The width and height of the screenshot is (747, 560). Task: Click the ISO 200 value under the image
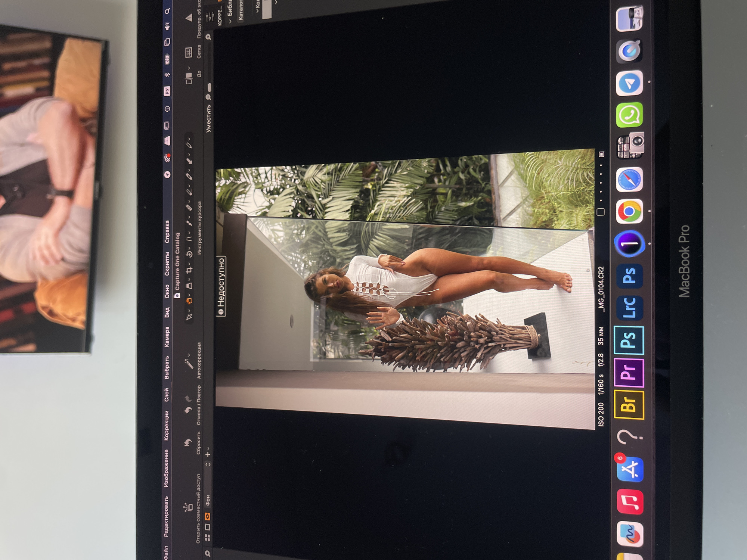[x=601, y=414]
